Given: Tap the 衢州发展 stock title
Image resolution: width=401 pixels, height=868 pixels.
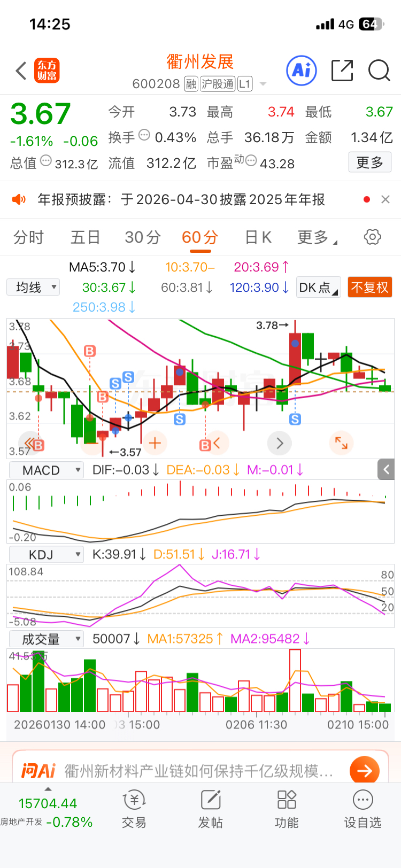Looking at the screenshot, I should (200, 61).
